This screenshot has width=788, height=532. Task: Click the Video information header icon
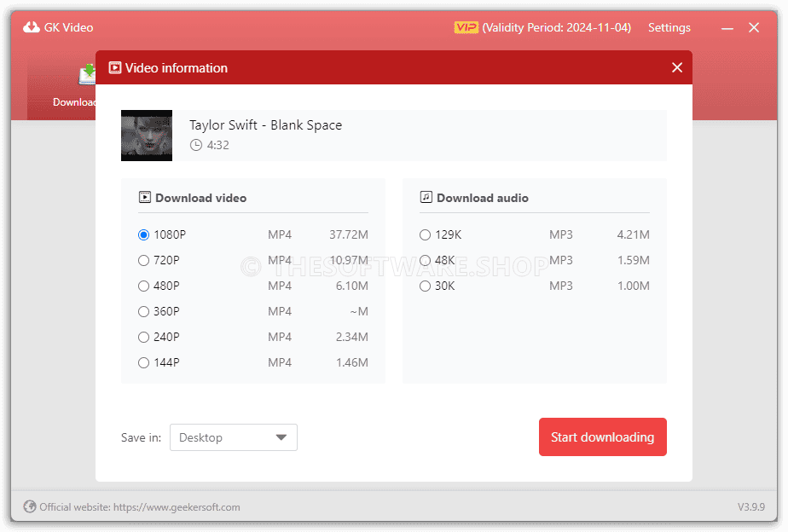pyautogui.click(x=115, y=67)
